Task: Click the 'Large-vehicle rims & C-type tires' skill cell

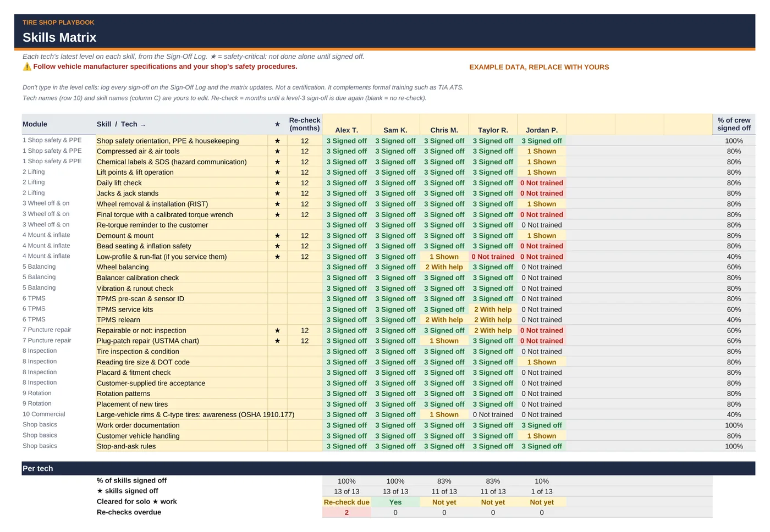Action: pyautogui.click(x=195, y=414)
